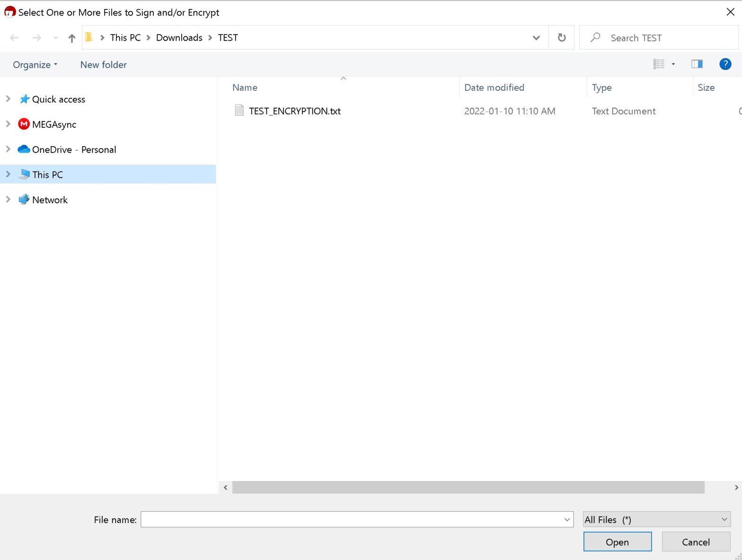This screenshot has width=742, height=560.
Task: Click the Open button
Action: coord(618,542)
